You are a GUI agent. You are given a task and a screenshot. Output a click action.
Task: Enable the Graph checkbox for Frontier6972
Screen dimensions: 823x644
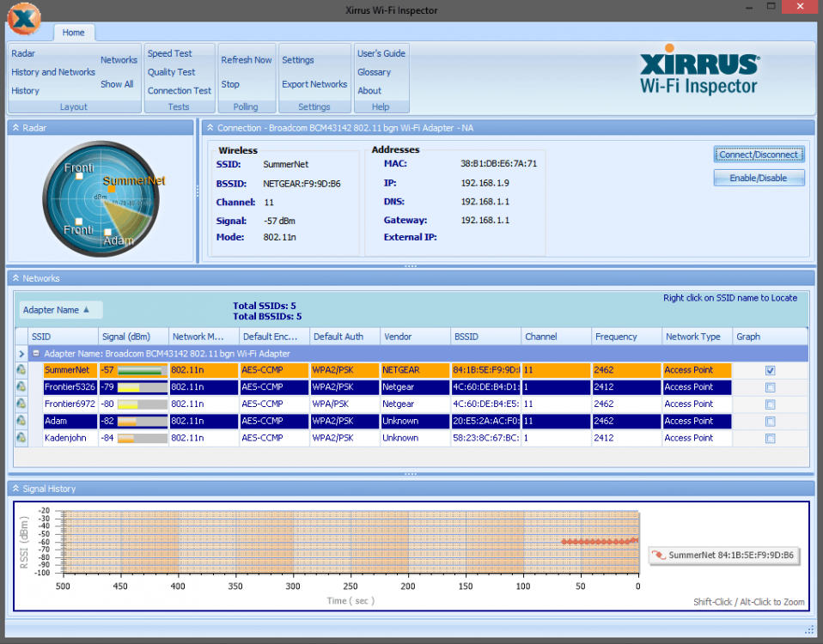tap(770, 404)
